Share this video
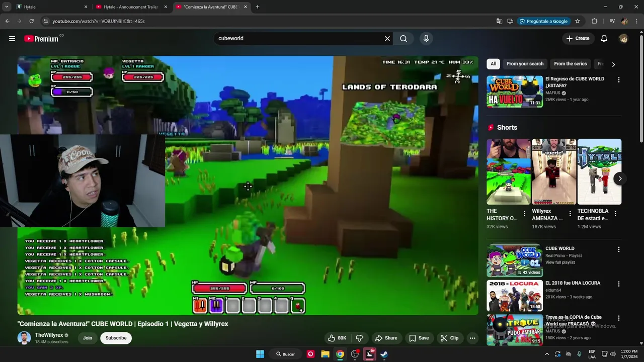The width and height of the screenshot is (644, 362). pyautogui.click(x=386, y=338)
